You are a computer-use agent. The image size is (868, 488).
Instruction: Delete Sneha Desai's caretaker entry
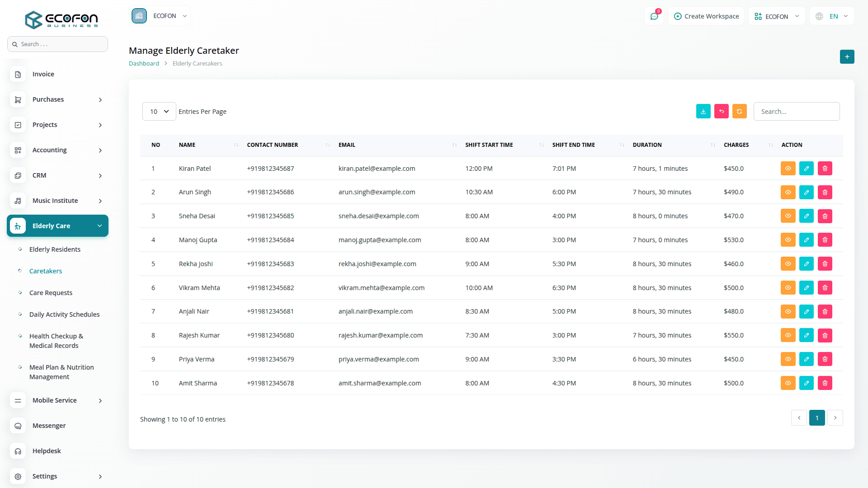[x=825, y=216]
